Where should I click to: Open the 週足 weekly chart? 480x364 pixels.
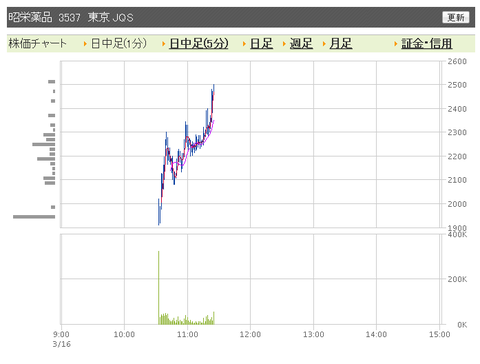point(301,43)
